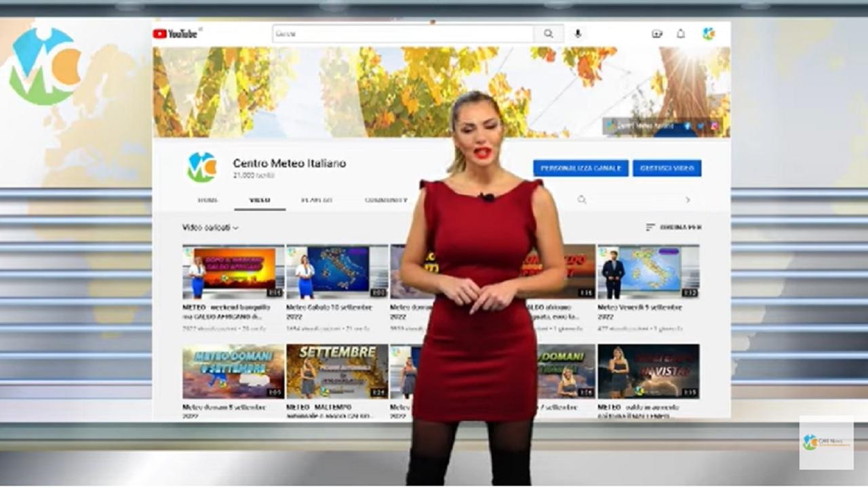The image size is (868, 488).
Task: Click the title 'Meteo domani 8 settembre 2022'
Action: [x=224, y=411]
